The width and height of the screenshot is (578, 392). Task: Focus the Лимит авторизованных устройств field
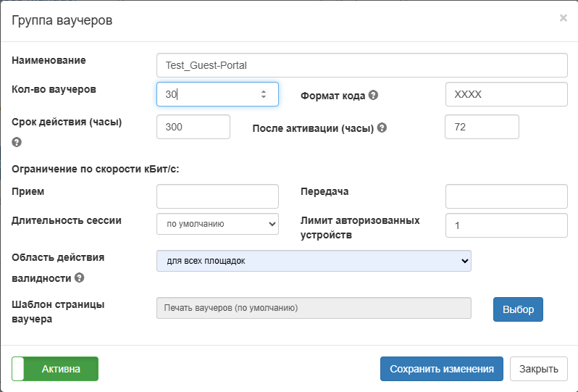coord(506,225)
